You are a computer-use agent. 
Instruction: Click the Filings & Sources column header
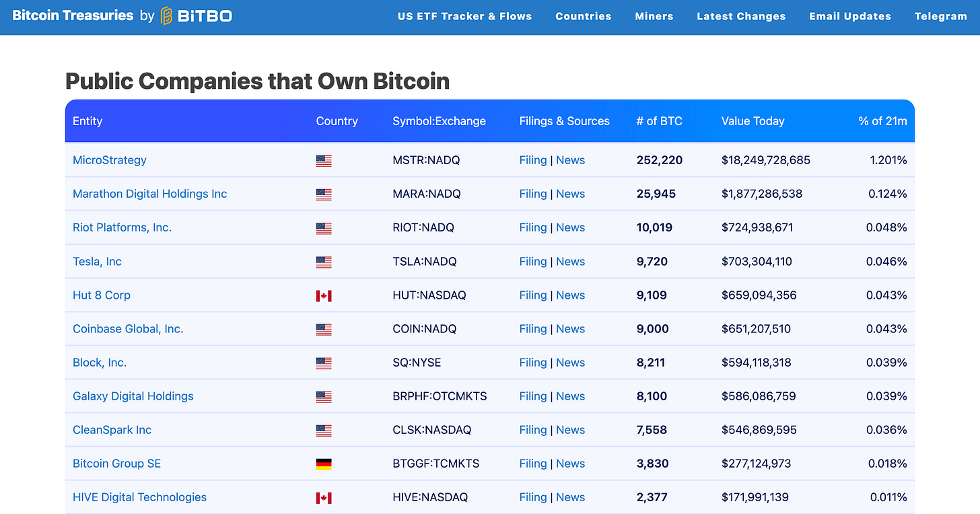564,121
